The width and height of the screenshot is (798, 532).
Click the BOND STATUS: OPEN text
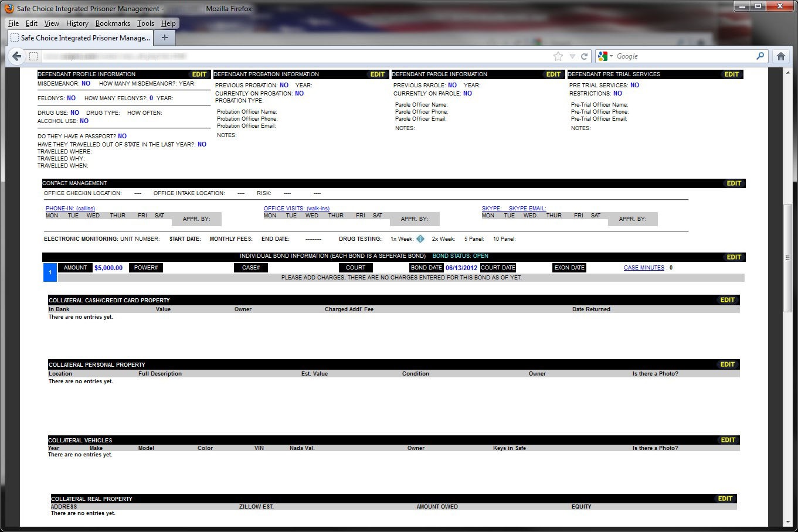(x=460, y=256)
